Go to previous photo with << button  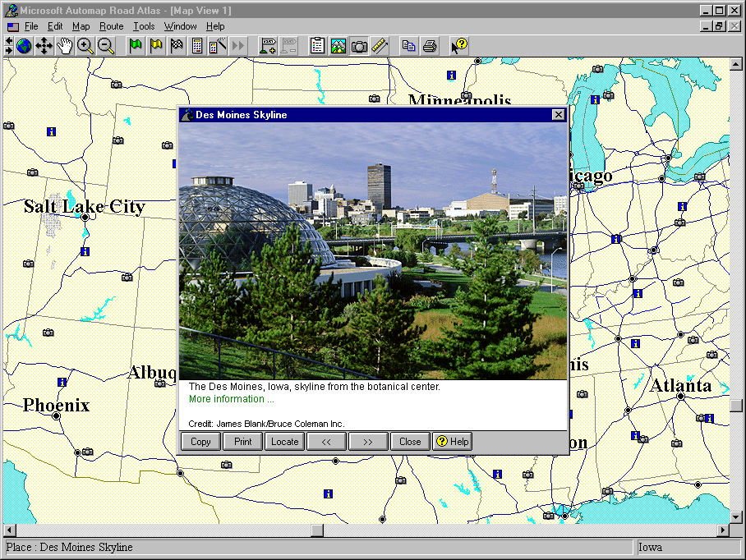click(x=326, y=442)
